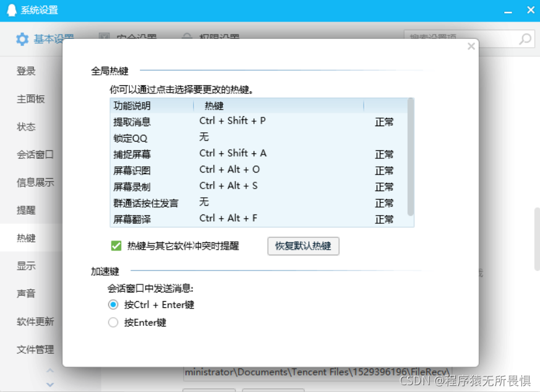The width and height of the screenshot is (540, 392).
Task: Click 恢复默认热键 button
Action: point(303,245)
